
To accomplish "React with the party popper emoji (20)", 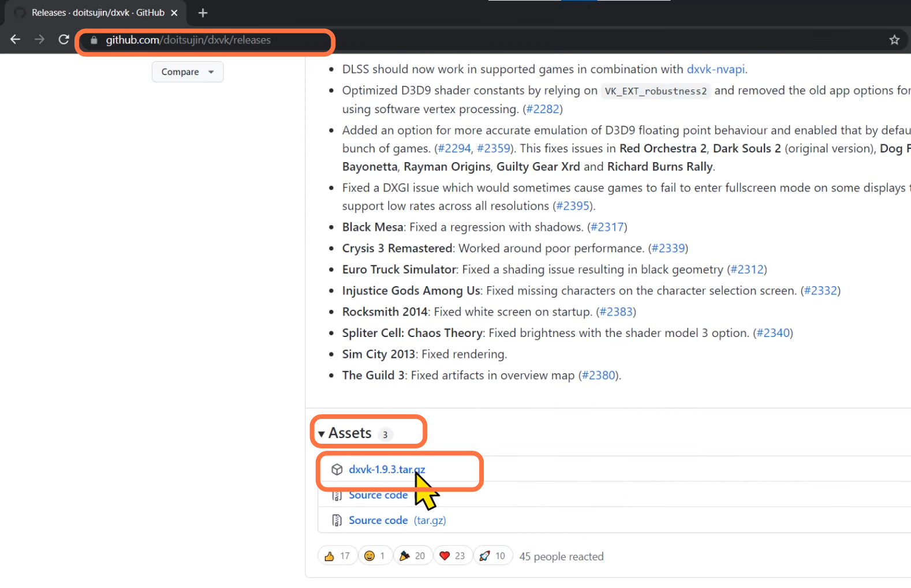I will [x=413, y=556].
